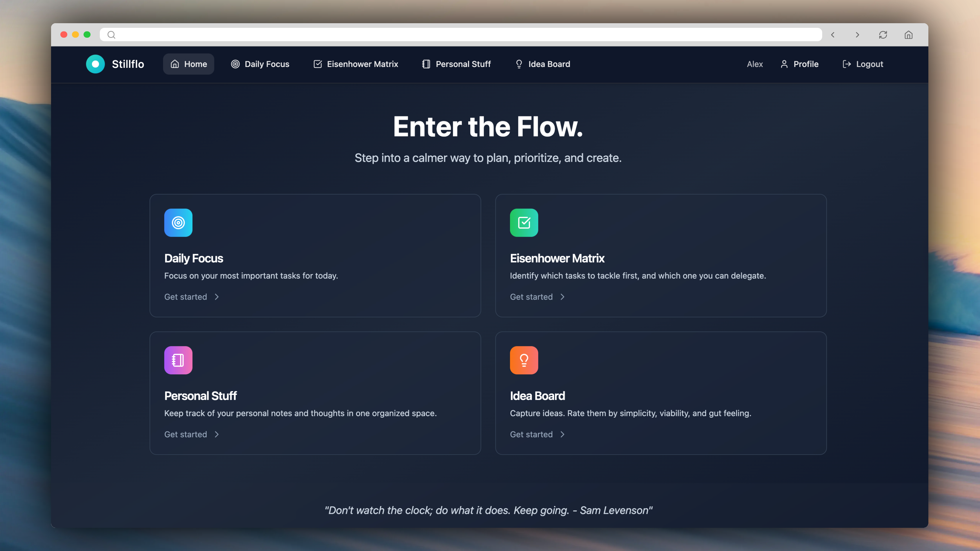This screenshot has height=551, width=980.
Task: Click Get started on the Idea Board card
Action: tap(531, 434)
